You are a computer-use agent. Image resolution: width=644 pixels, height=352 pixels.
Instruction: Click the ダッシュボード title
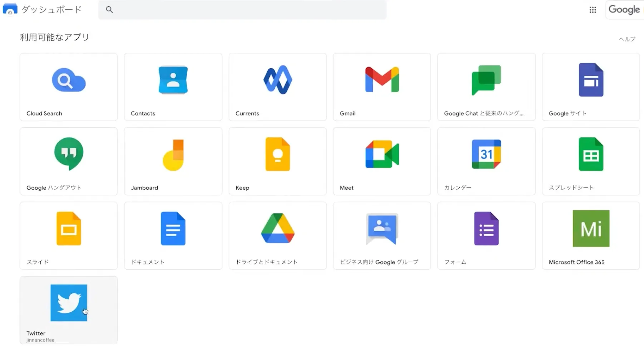51,9
